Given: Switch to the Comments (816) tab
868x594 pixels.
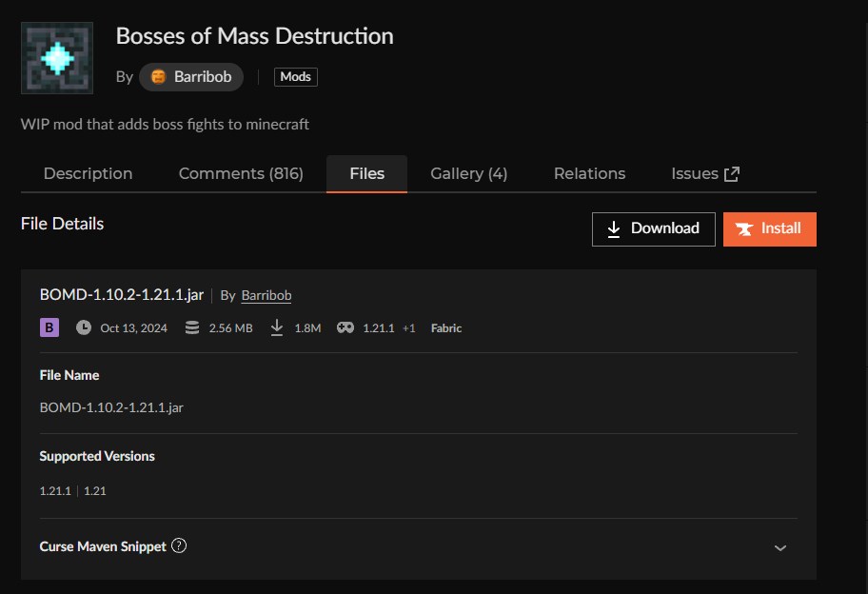Looking at the screenshot, I should click(x=241, y=174).
